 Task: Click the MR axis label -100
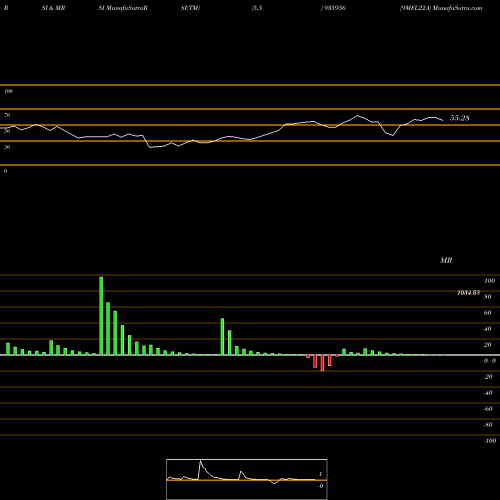pyautogui.click(x=490, y=441)
